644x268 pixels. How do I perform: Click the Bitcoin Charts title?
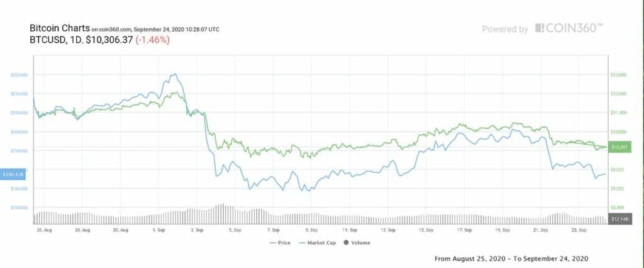tap(59, 29)
